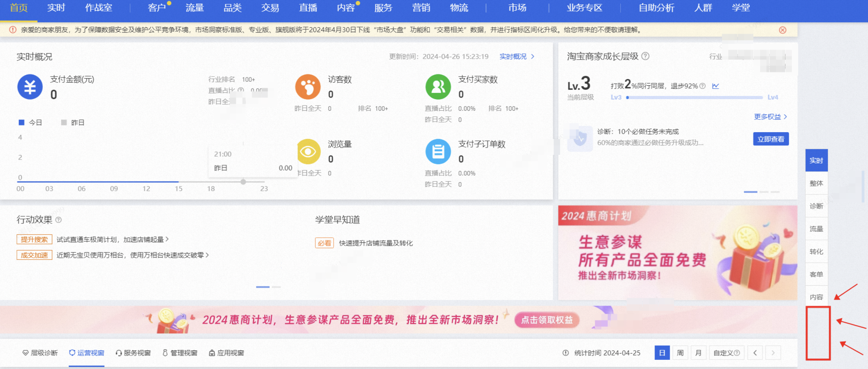
Task: Switch to 管理视窗 tab
Action: point(180,353)
